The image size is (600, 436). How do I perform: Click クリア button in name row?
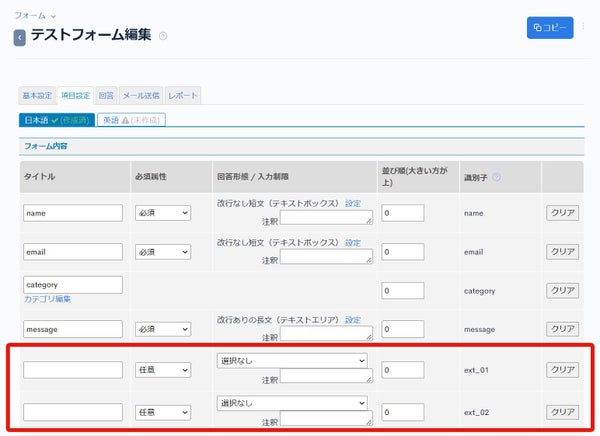562,213
